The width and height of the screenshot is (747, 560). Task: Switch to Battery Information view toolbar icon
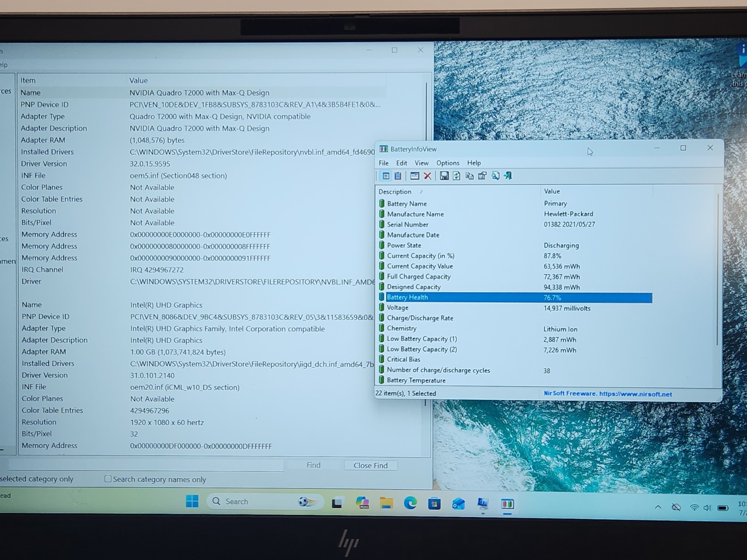click(x=386, y=176)
